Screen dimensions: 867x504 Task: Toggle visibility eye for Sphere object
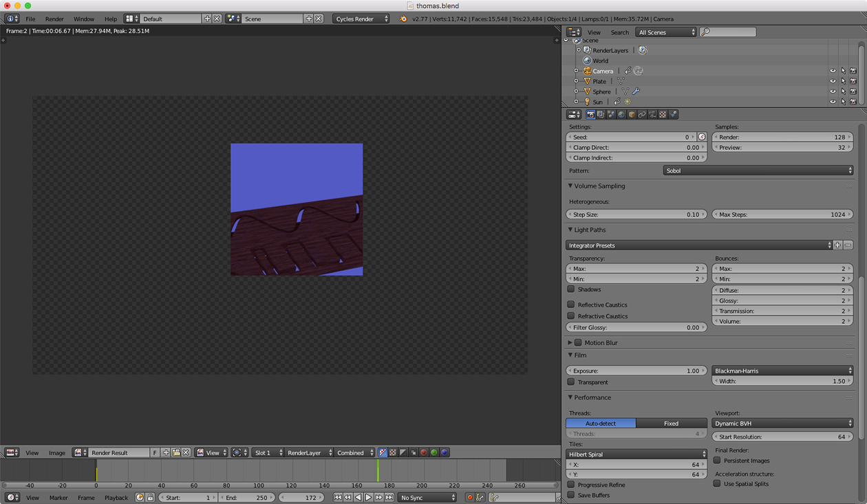click(833, 91)
